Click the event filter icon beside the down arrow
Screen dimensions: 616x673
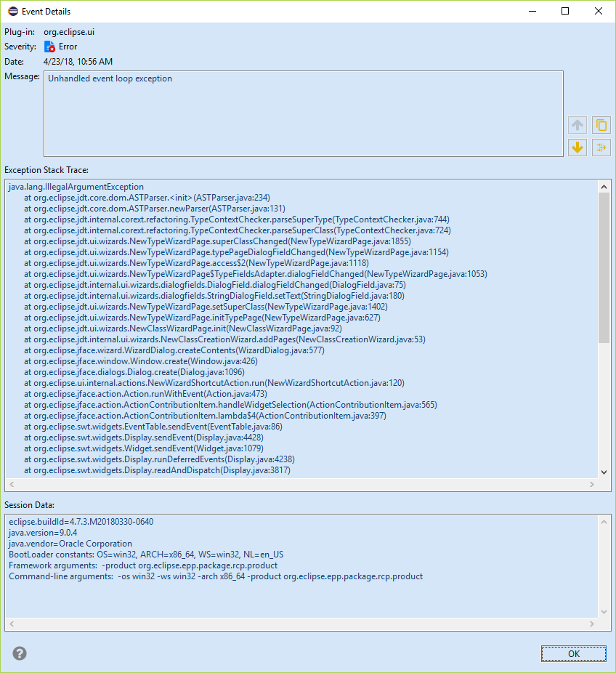pyautogui.click(x=601, y=148)
